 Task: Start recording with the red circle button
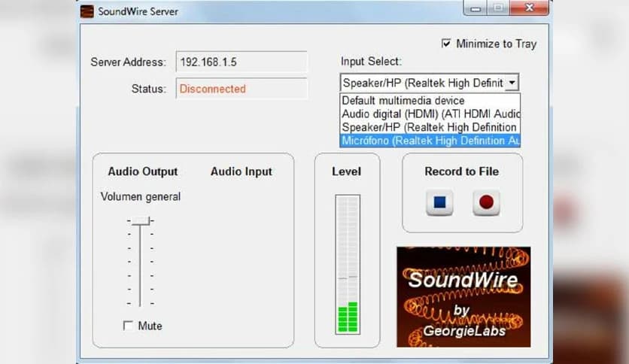coord(486,202)
